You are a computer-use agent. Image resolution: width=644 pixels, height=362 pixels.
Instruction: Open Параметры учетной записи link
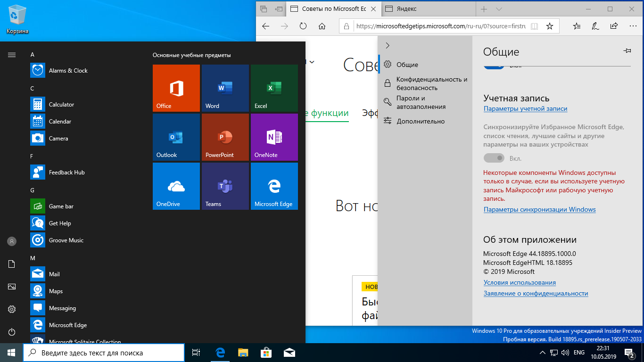tap(525, 109)
